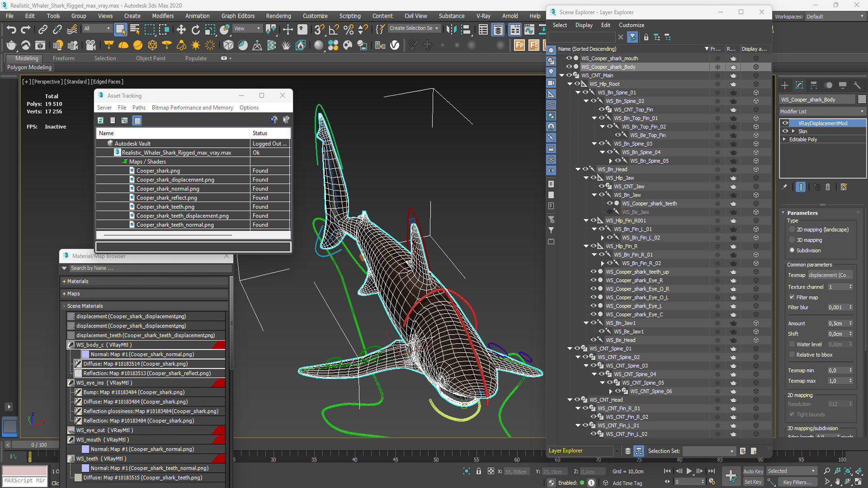The height and width of the screenshot is (488, 868).
Task: Click the orange Fp toolbar icon
Action: pos(519,45)
